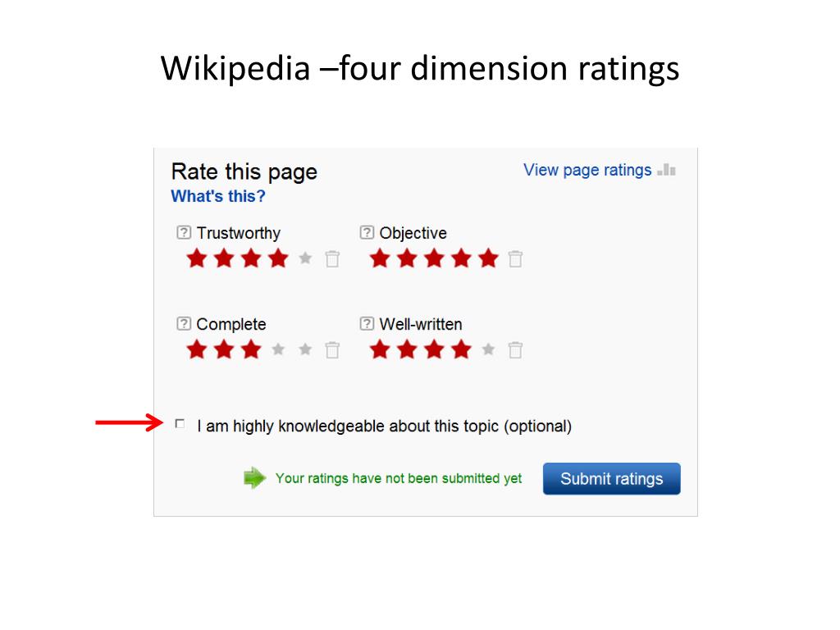Screen dimensions: 840x630
Task: Give Complete a one-star rating
Action: click(196, 350)
